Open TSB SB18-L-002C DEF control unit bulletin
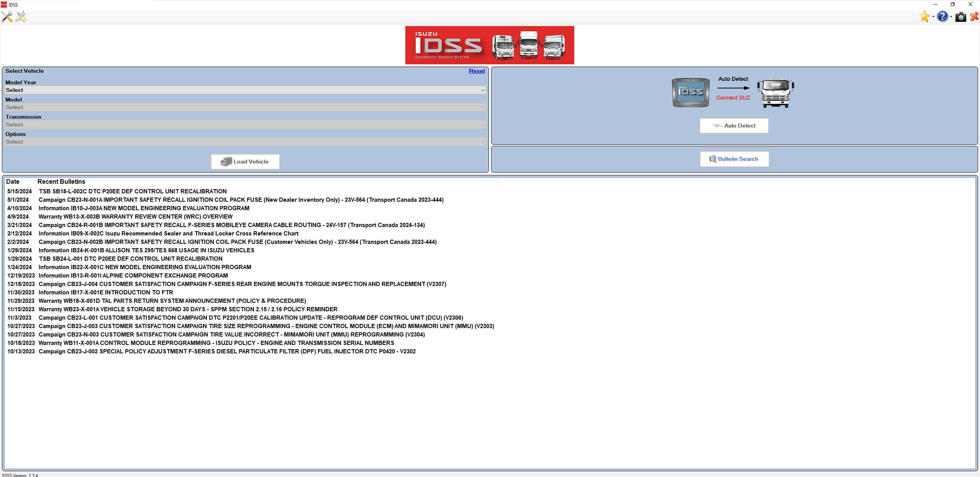Viewport: 980px width, 477px height. pyautogui.click(x=133, y=191)
